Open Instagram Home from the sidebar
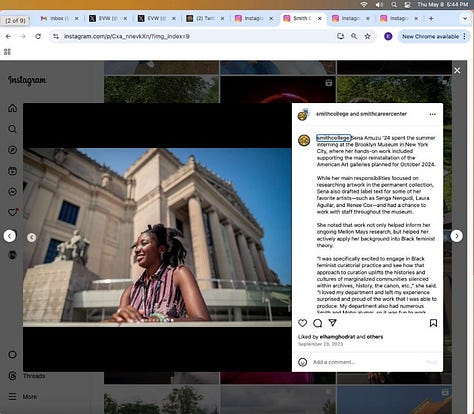474x414 pixels. (12, 108)
